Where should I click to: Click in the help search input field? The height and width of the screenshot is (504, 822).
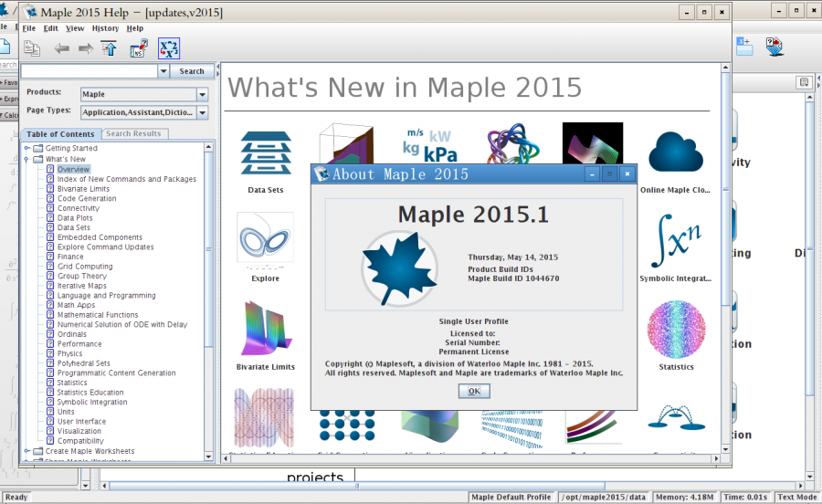click(x=90, y=70)
